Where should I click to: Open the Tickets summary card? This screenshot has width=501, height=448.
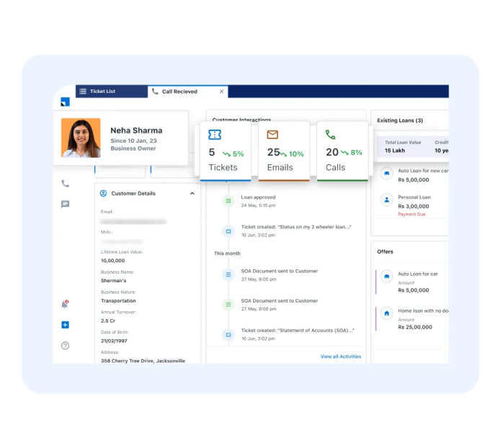click(226, 151)
